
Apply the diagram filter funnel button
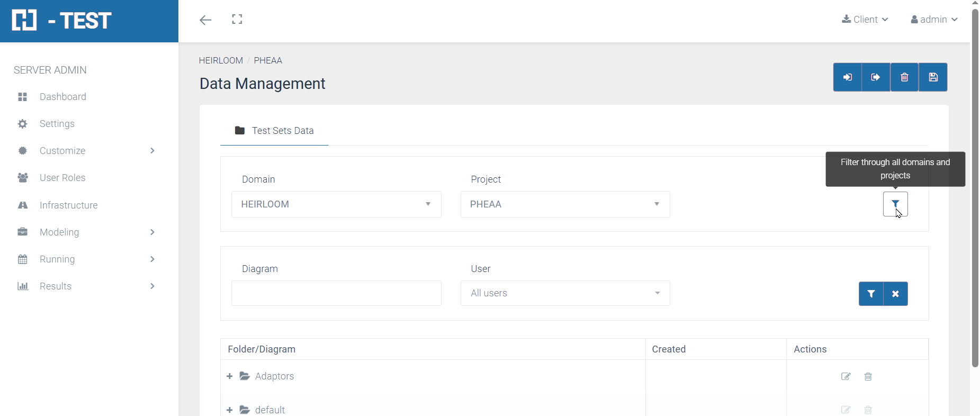(871, 294)
